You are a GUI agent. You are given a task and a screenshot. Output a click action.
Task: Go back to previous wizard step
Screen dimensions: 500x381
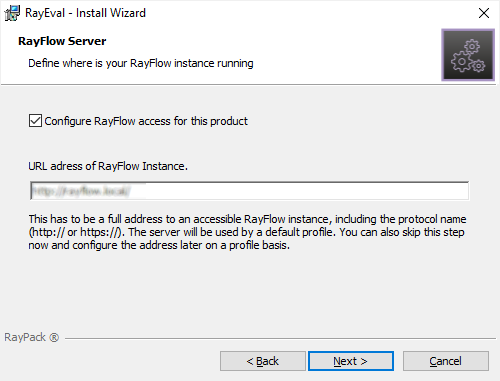(x=263, y=361)
